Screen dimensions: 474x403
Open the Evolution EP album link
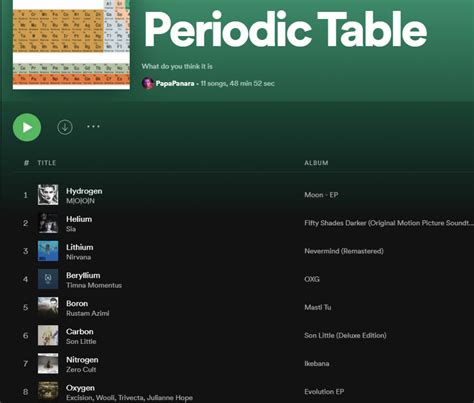[x=324, y=392]
